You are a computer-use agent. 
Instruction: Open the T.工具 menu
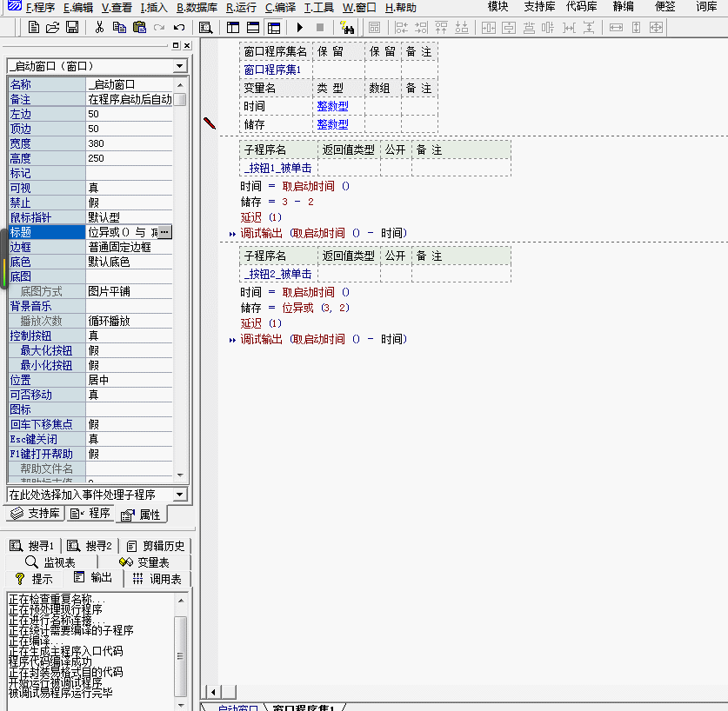point(319,8)
